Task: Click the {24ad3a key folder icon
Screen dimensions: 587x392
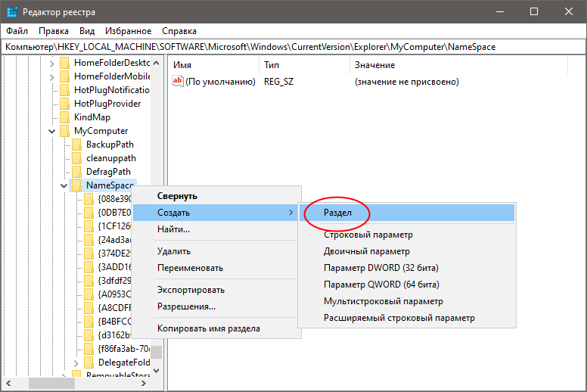Action: pyautogui.click(x=89, y=240)
